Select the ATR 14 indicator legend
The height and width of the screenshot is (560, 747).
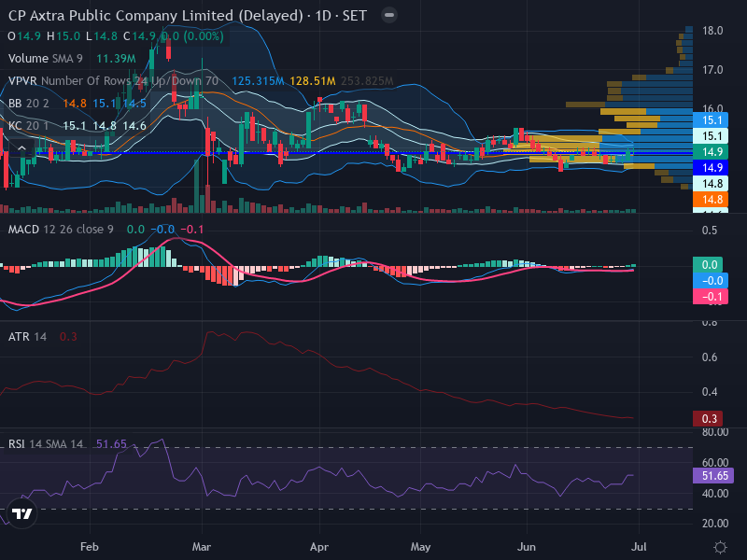point(28,337)
